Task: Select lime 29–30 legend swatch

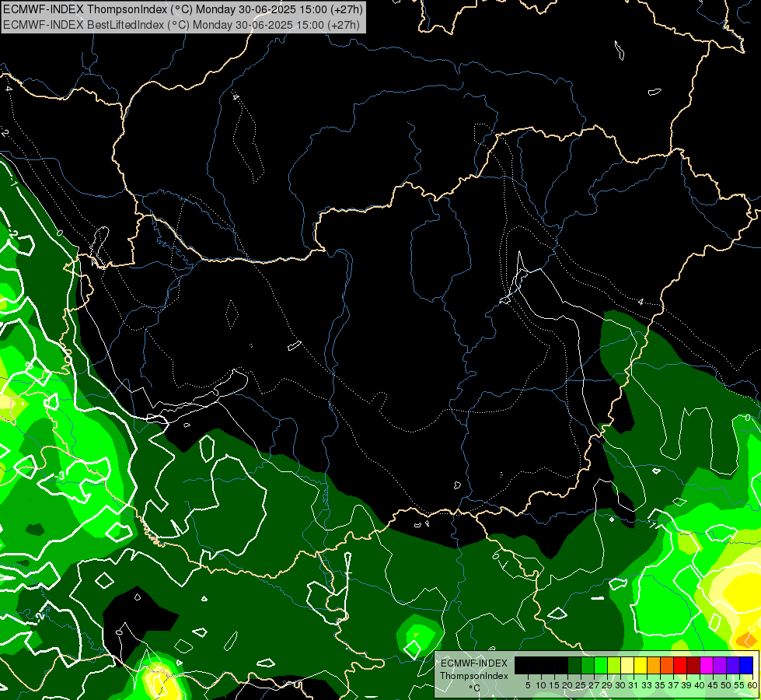Action: pyautogui.click(x=614, y=665)
